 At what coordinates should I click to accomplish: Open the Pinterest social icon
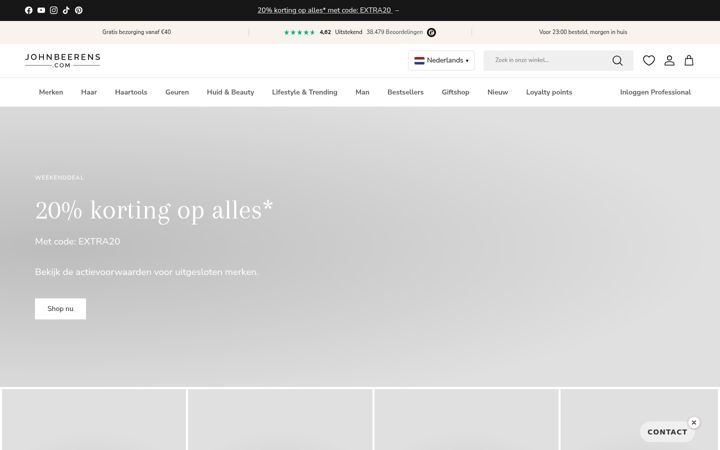point(79,10)
